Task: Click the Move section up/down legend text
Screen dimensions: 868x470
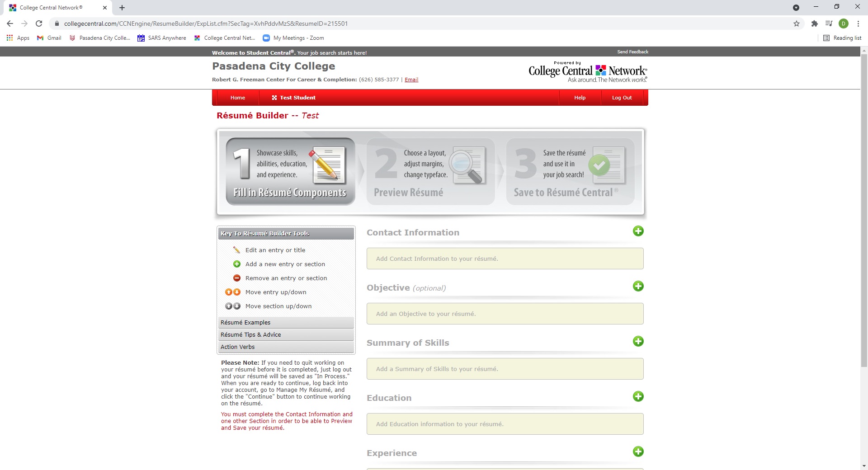Action: [278, 306]
